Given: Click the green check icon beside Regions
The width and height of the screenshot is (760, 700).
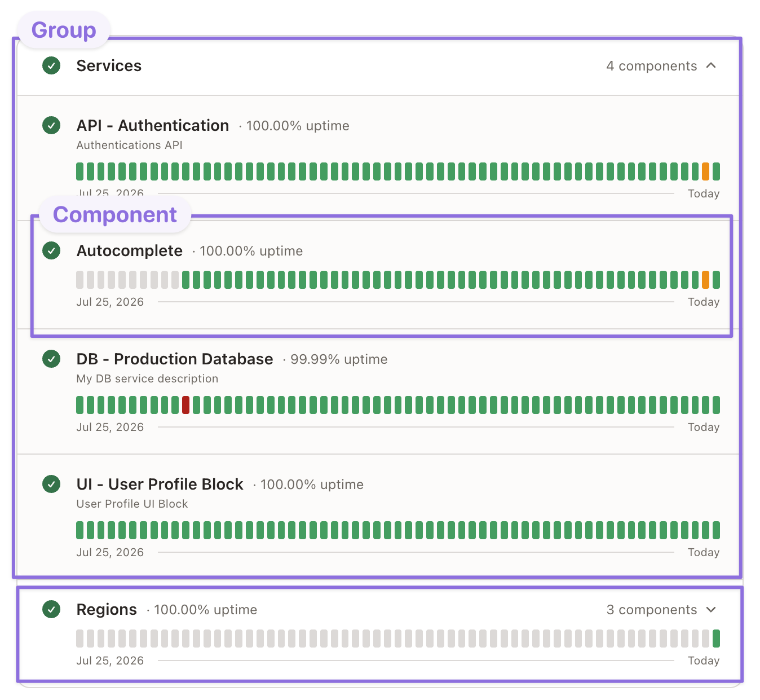Looking at the screenshot, I should [51, 609].
